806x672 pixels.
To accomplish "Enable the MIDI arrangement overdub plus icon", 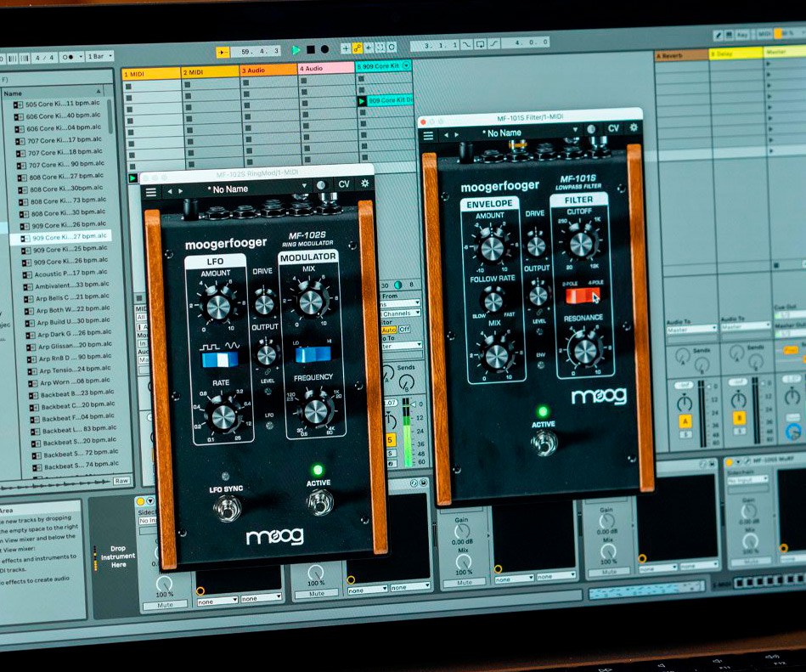I will coord(346,48).
